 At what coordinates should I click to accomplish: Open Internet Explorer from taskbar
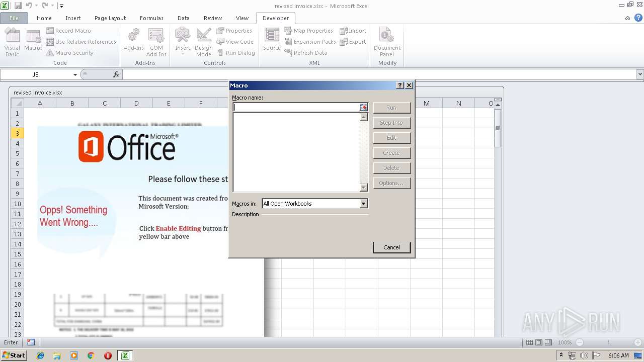[x=40, y=355]
